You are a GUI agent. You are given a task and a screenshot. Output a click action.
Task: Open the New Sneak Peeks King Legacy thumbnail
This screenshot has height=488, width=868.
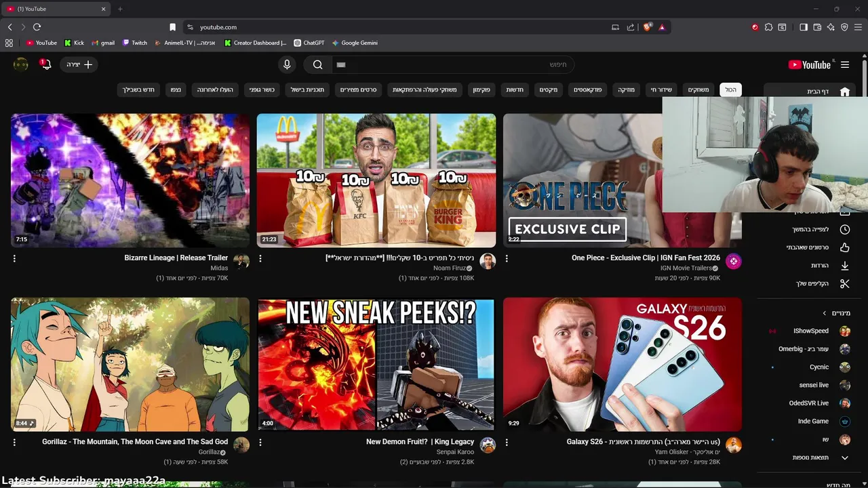pos(376,365)
